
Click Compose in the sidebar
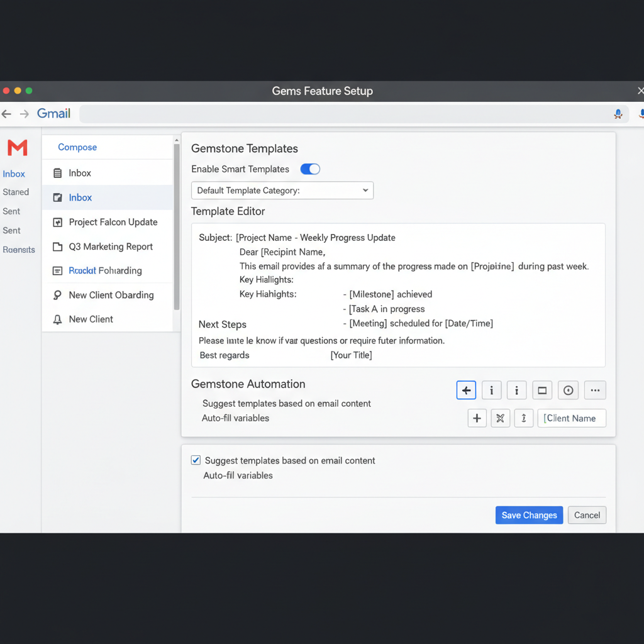[x=77, y=147]
